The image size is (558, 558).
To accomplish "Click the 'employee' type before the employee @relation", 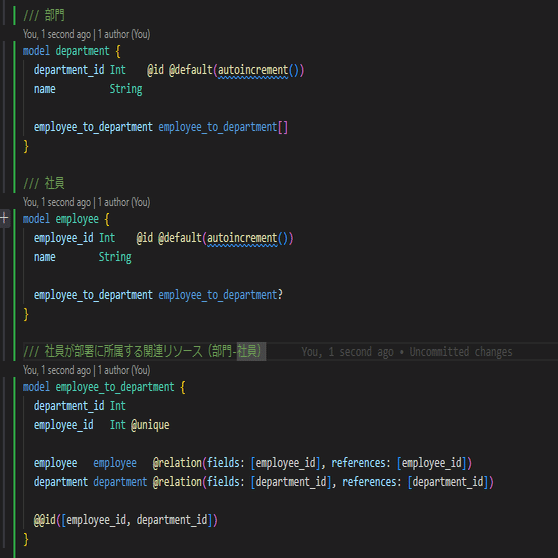I will pos(115,463).
